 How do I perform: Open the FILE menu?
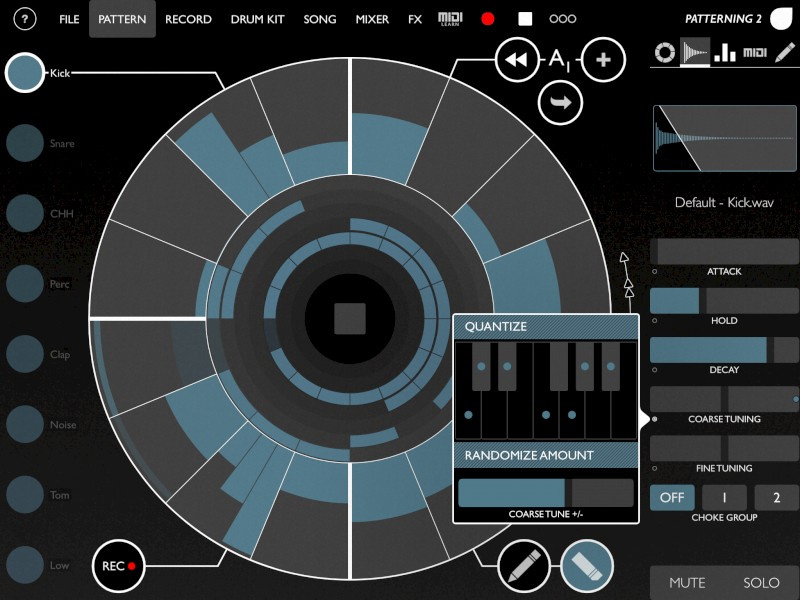(x=69, y=19)
